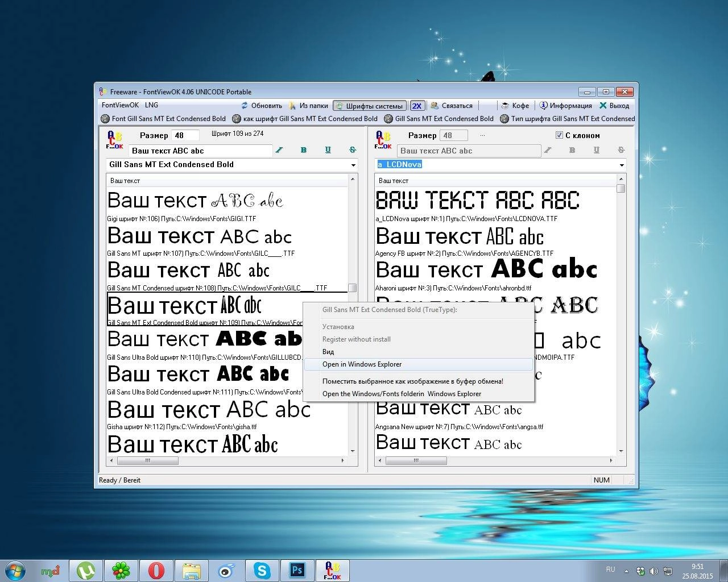This screenshot has width=728, height=582.
Task: Click 'Font Gill Sans MT Ext Condensed Bold' link
Action: (163, 119)
